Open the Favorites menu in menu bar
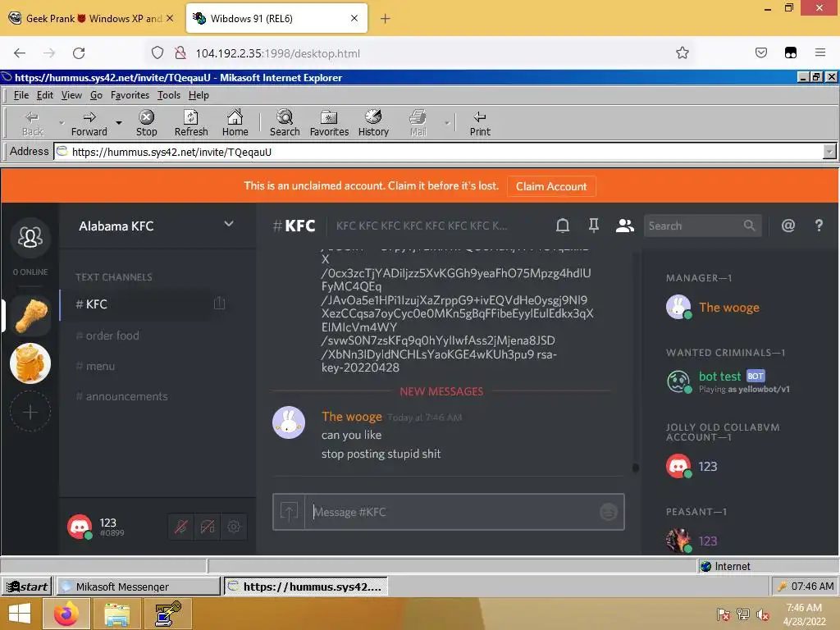 coord(130,95)
